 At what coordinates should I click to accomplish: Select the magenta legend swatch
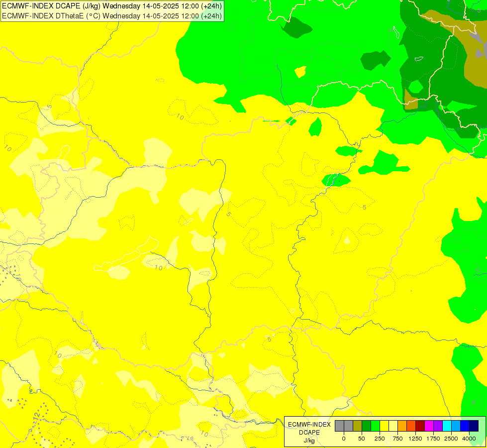429,426
